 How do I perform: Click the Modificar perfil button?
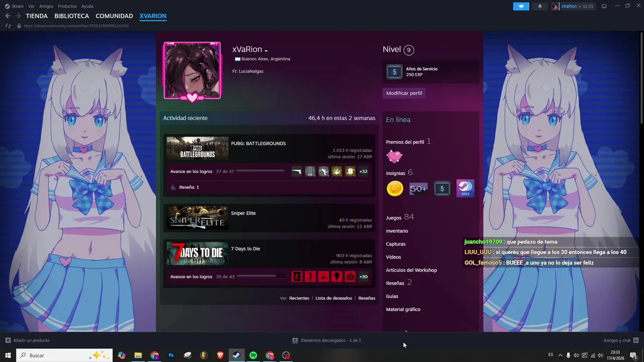(x=404, y=93)
